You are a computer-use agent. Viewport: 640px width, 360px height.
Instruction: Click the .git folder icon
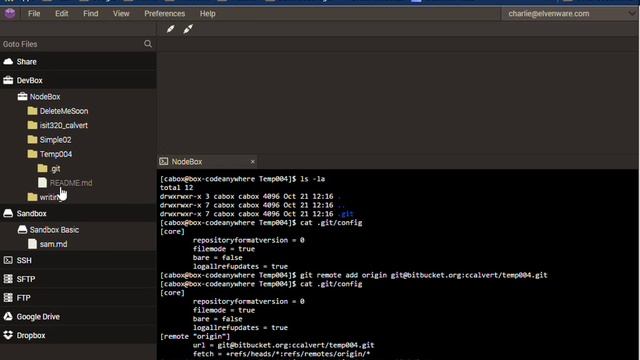tap(42, 168)
